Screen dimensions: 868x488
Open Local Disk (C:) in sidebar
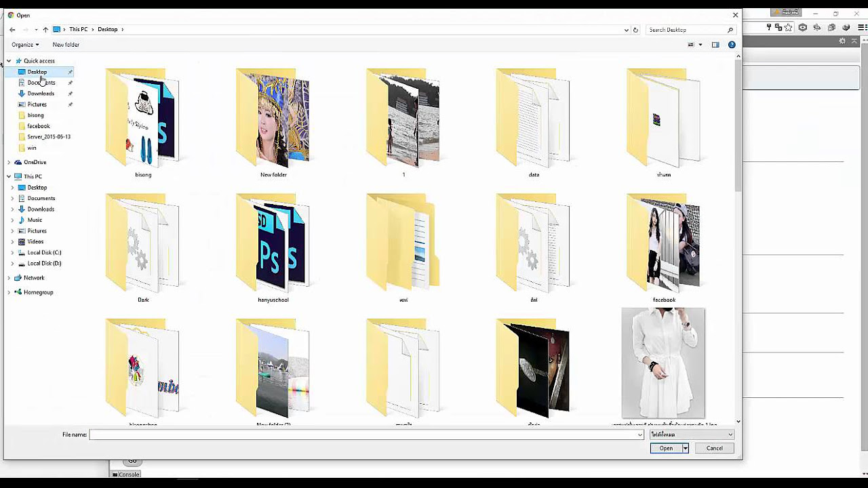click(44, 253)
